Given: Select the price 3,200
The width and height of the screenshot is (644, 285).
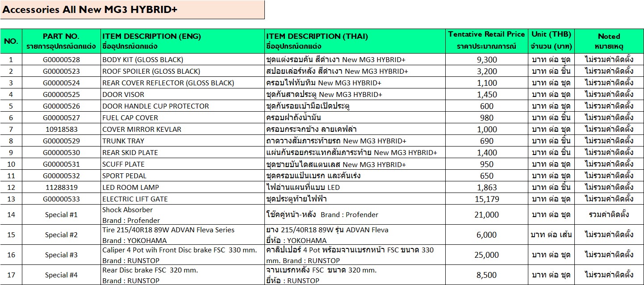Looking at the screenshot, I should coord(486,71).
